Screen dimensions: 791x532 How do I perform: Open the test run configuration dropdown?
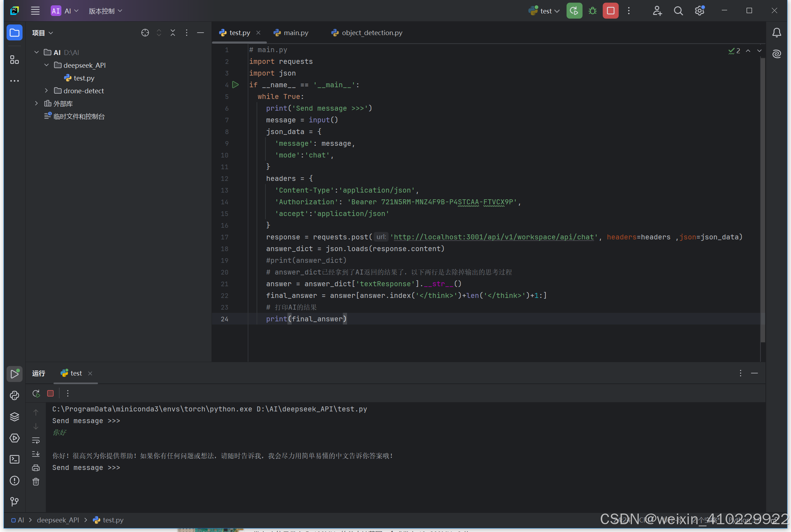(544, 11)
